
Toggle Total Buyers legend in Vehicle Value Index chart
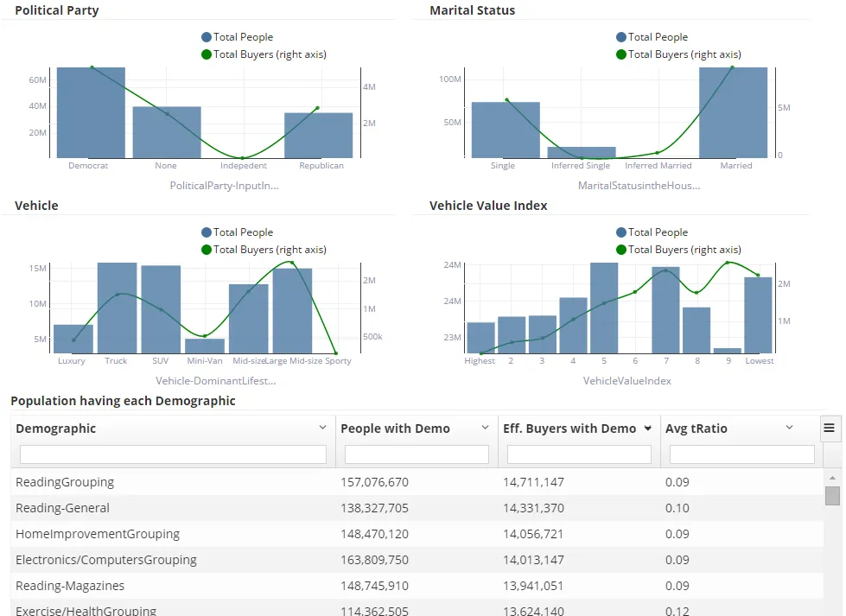678,249
